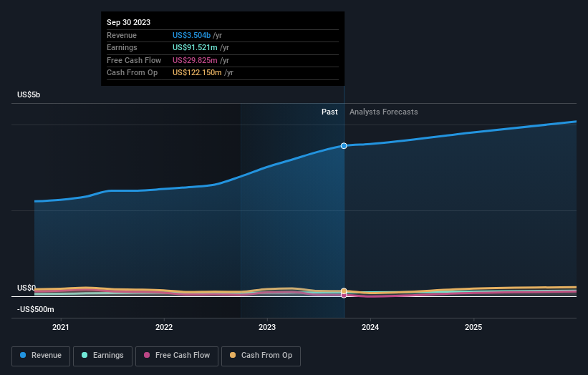The width and height of the screenshot is (588, 375).
Task: Click the Sep 30 2023 tooltip date
Action: [129, 22]
